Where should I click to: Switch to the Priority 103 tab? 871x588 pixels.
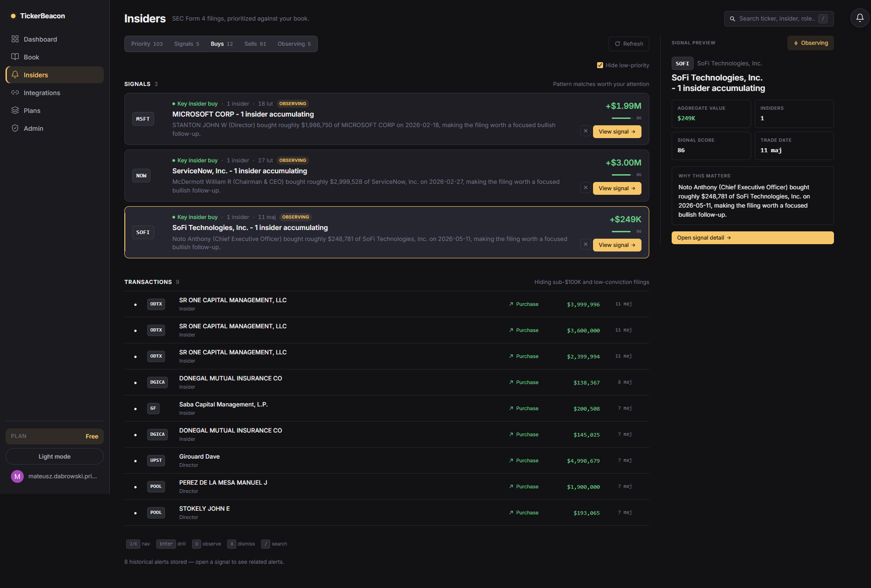[147, 44]
